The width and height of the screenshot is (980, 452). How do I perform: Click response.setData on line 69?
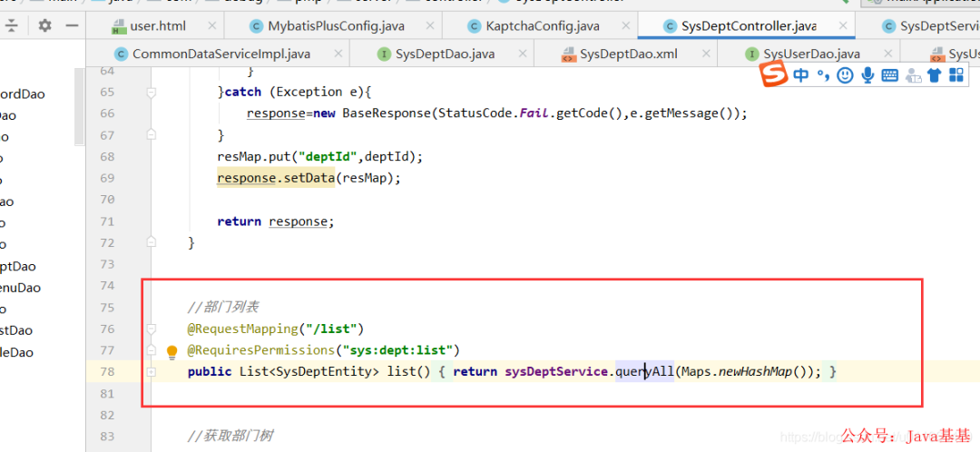pos(277,178)
